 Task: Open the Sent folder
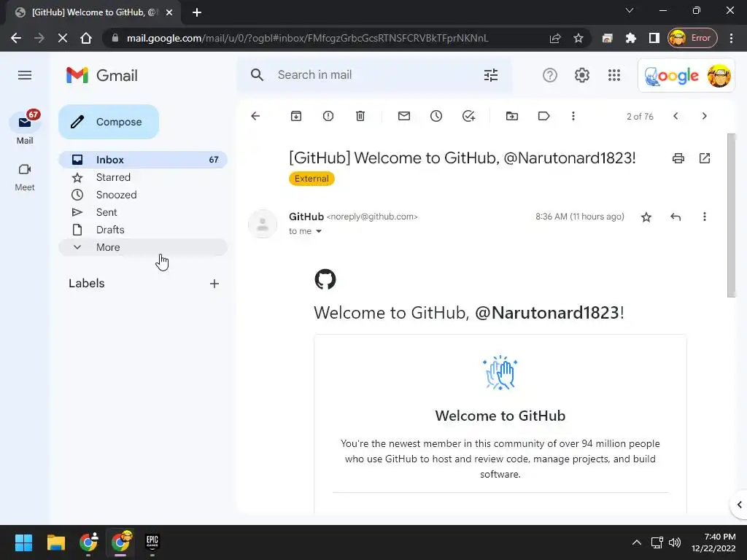(143, 212)
